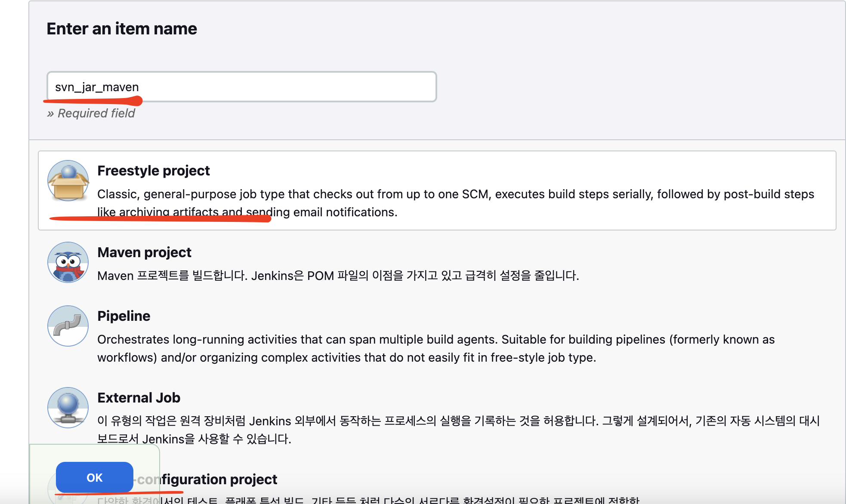This screenshot has height=504, width=846.
Task: Click the Pipeline pipe icon
Action: pyautogui.click(x=68, y=326)
